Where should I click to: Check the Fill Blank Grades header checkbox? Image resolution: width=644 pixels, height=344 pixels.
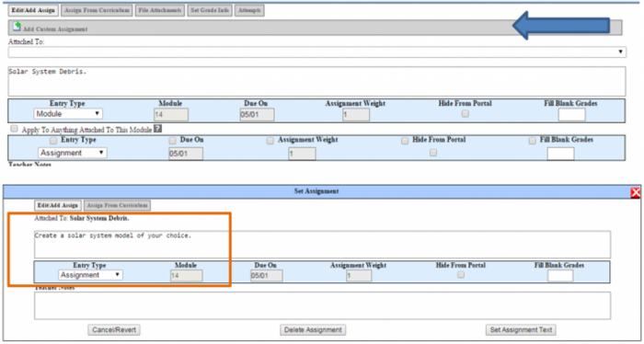533,141
